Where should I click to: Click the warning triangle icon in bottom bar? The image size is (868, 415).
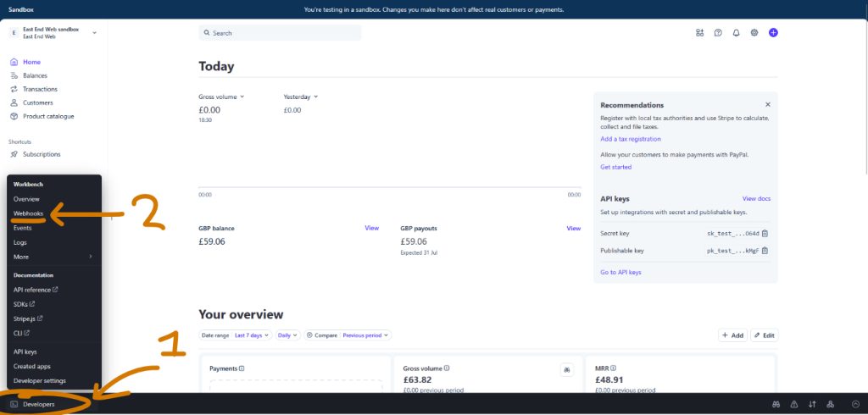(x=793, y=405)
